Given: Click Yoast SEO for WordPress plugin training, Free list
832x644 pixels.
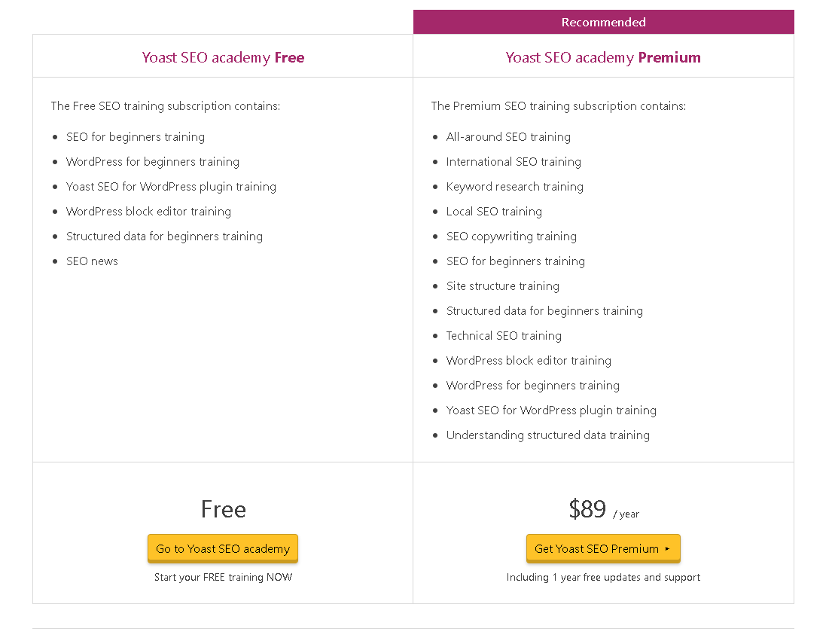Looking at the screenshot, I should tap(171, 187).
